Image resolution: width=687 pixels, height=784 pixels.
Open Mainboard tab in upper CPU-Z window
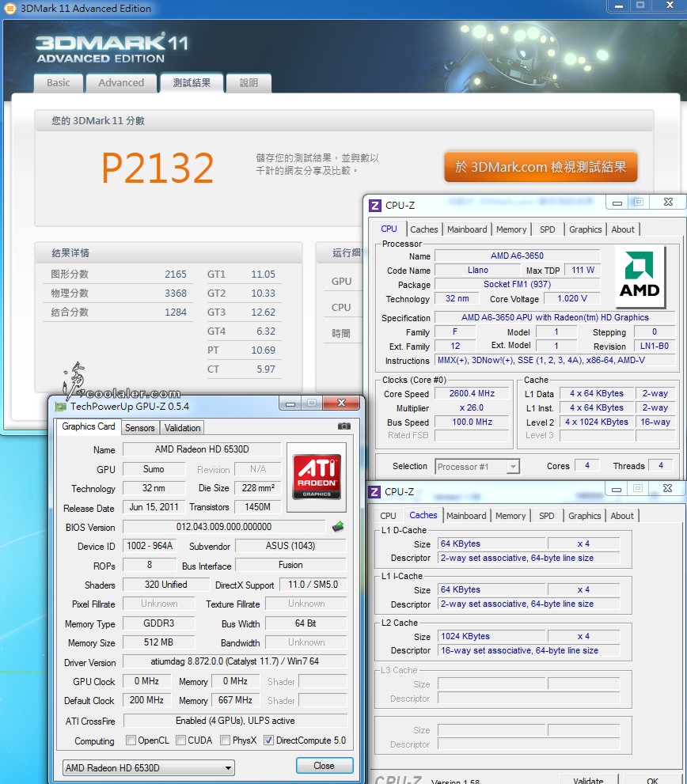467,229
